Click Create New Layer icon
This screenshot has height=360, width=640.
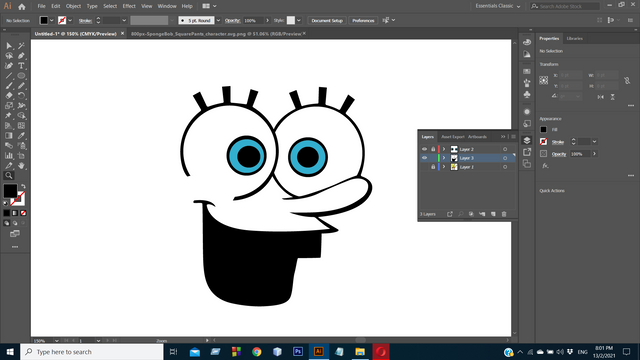coord(493,214)
